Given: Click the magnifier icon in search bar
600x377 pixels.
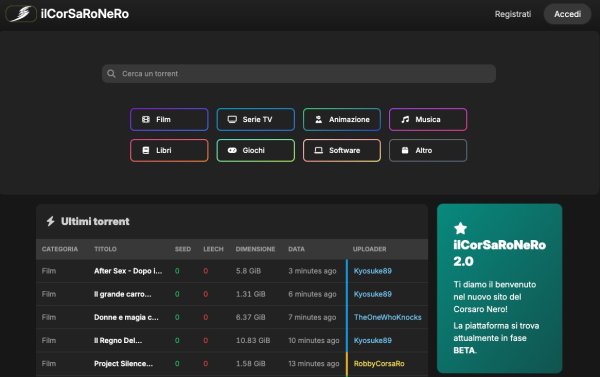Looking at the screenshot, I should point(111,73).
